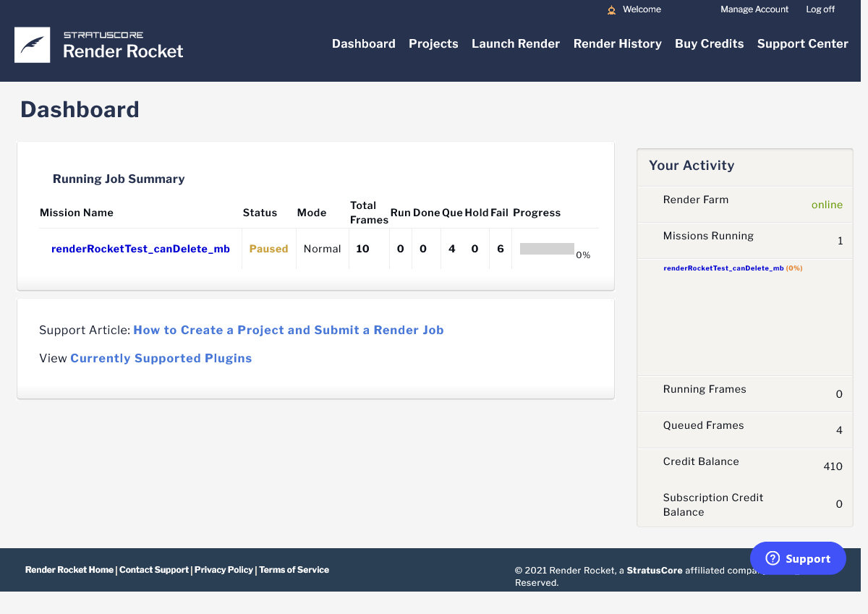Navigate to Support Center
Viewport: 868px width, 614px height.
click(x=802, y=44)
